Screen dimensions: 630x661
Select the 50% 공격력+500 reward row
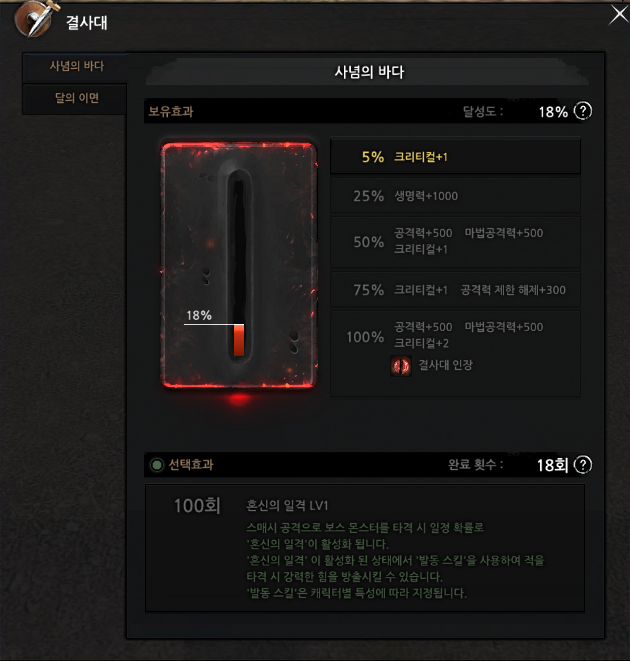point(455,242)
